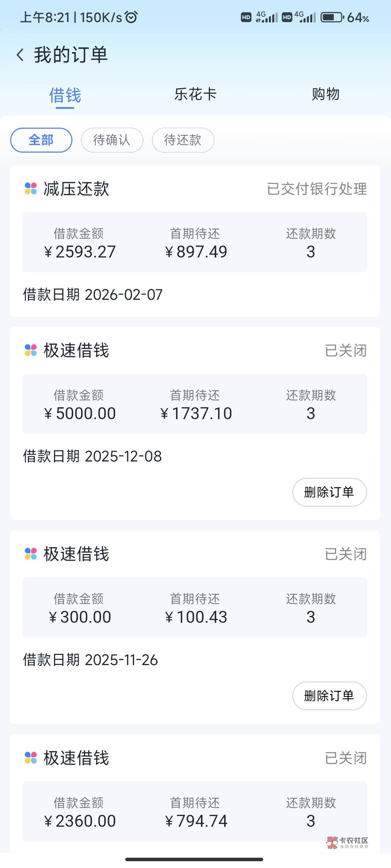This screenshot has height=868, width=391.
Task: Tap the app icon of the 5000.00 order
Action: [31, 350]
